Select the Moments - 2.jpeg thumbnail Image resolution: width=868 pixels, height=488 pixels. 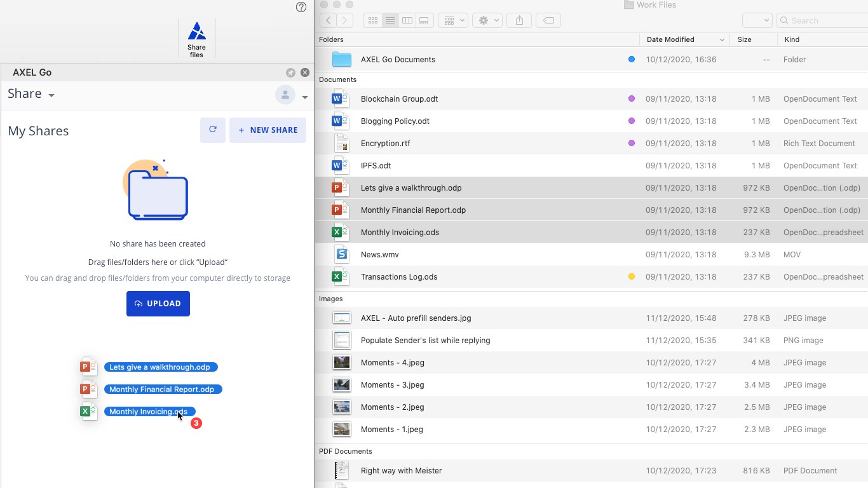[341, 407]
